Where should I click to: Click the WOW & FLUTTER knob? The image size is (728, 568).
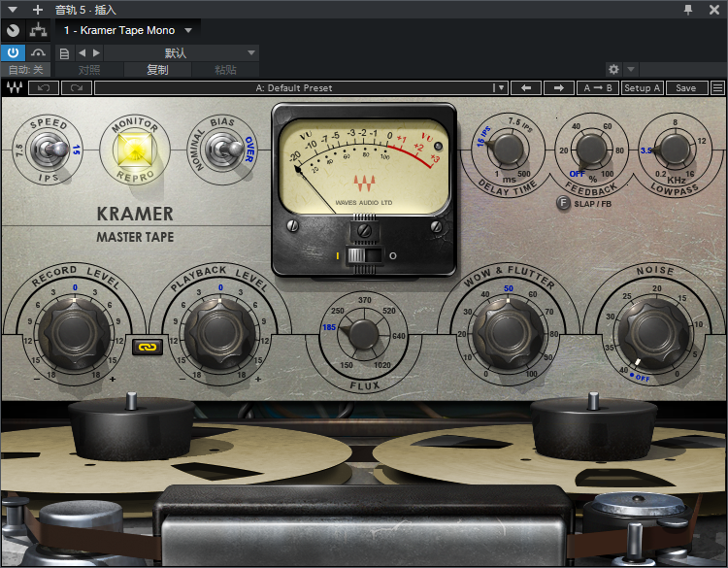pos(510,333)
